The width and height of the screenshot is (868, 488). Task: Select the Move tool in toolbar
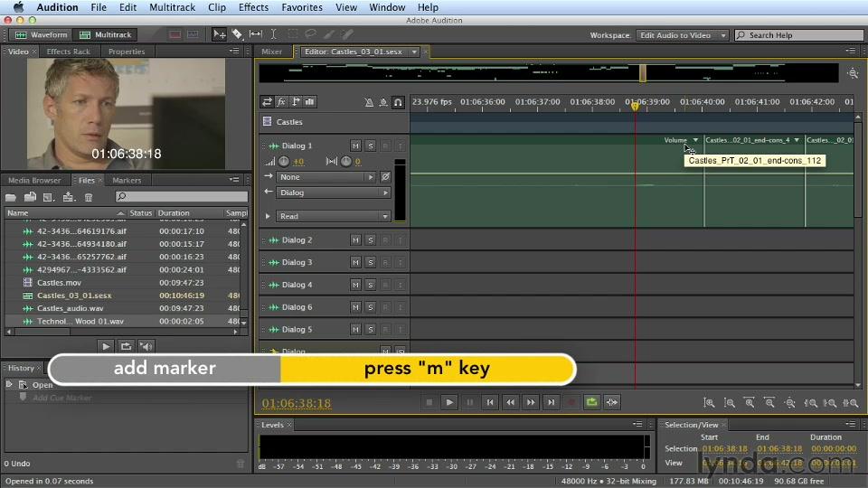pos(219,34)
